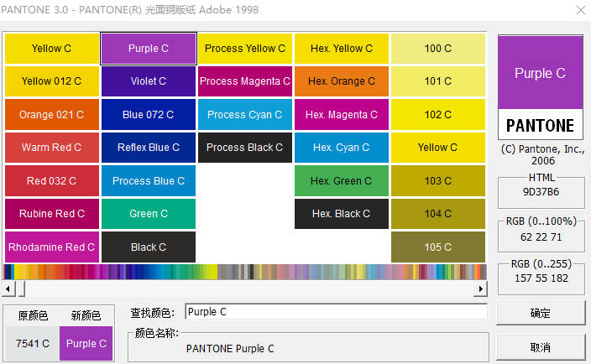Choose the Hex. Cyan C swatch

(x=342, y=148)
